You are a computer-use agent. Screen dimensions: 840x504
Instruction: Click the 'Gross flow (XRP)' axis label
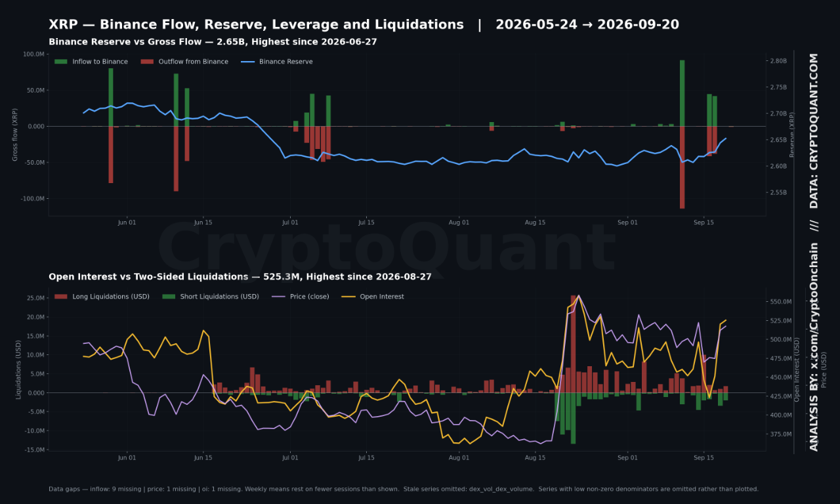(15, 135)
